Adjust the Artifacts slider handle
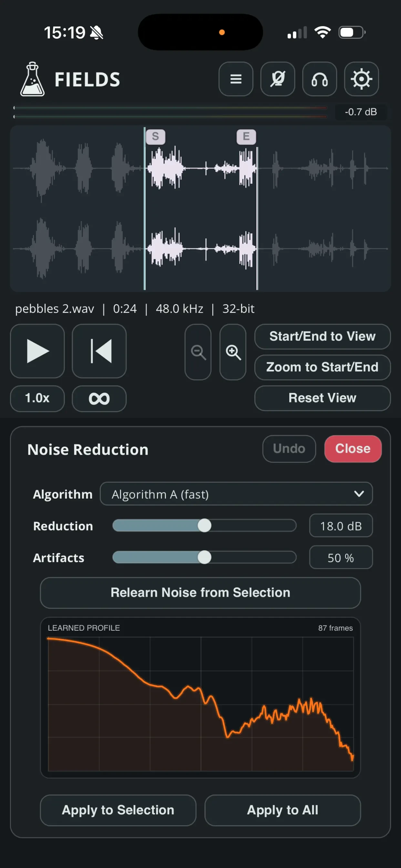 pos(204,557)
